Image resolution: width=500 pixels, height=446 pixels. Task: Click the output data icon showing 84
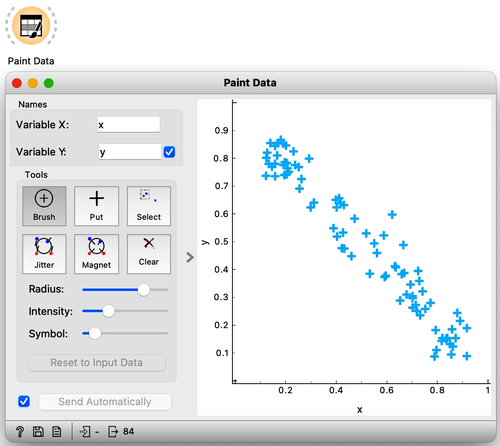[x=113, y=432]
